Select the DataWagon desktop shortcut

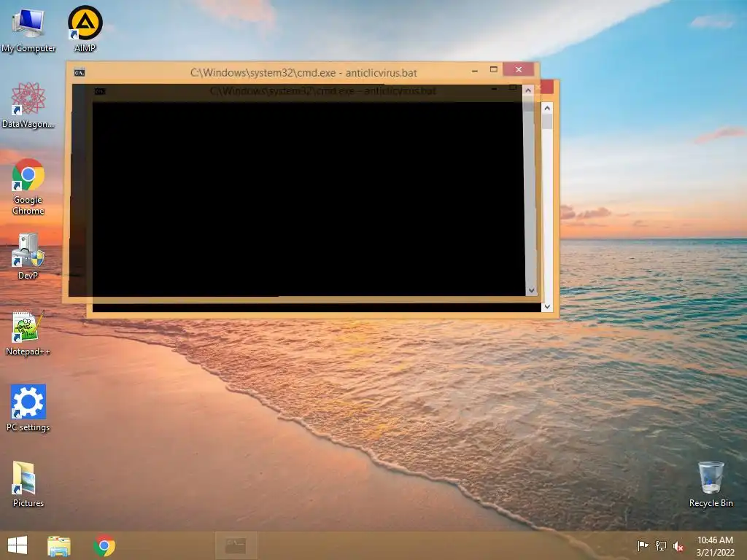tap(28, 105)
